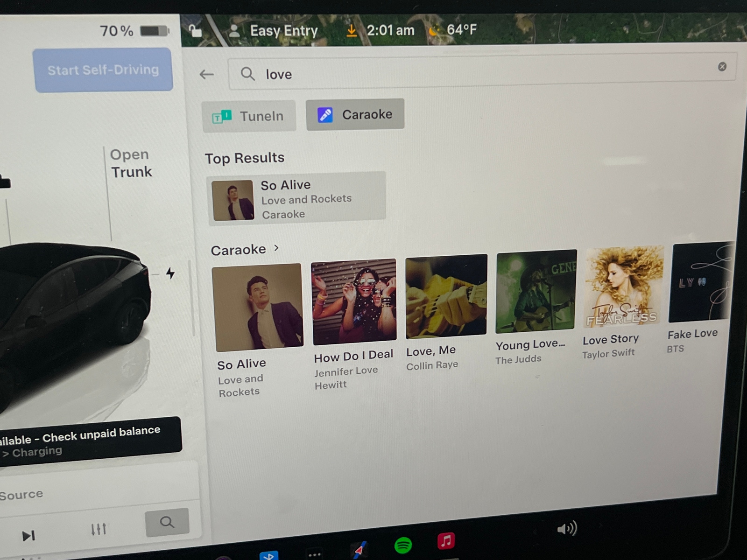Play So Alive thumbnail in Caraoke row

pos(257,307)
